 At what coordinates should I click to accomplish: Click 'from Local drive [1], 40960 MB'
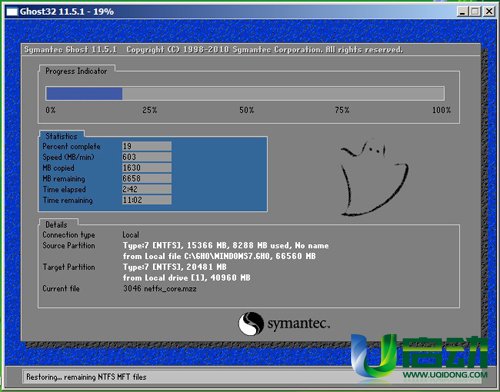pyautogui.click(x=187, y=278)
